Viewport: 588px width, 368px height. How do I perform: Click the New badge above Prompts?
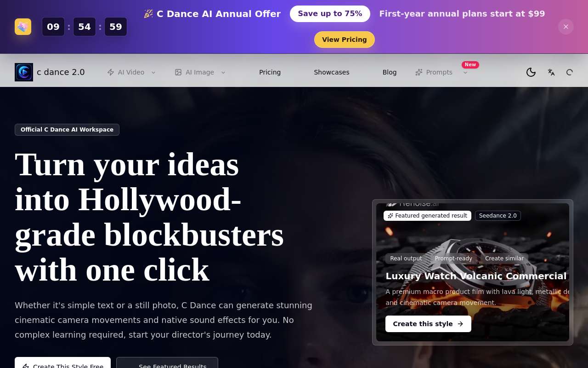470,65
